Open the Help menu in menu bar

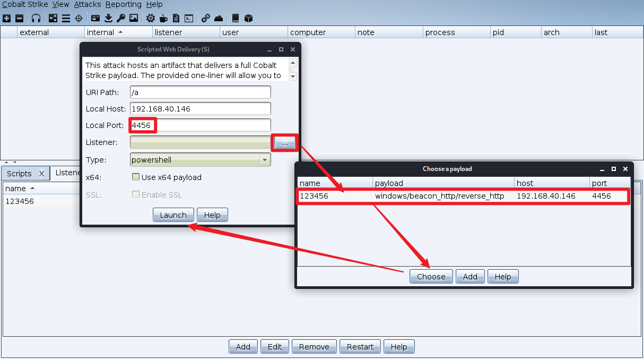154,4
